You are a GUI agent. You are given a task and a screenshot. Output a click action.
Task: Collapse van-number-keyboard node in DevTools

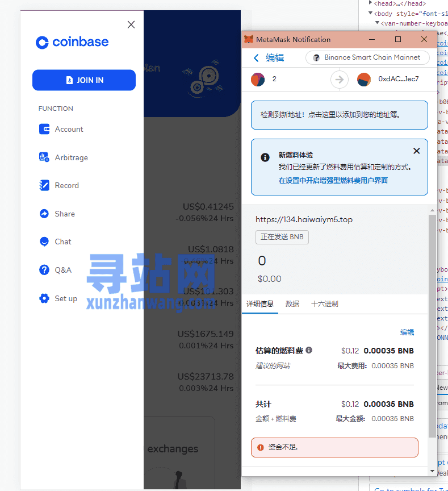tap(377, 23)
